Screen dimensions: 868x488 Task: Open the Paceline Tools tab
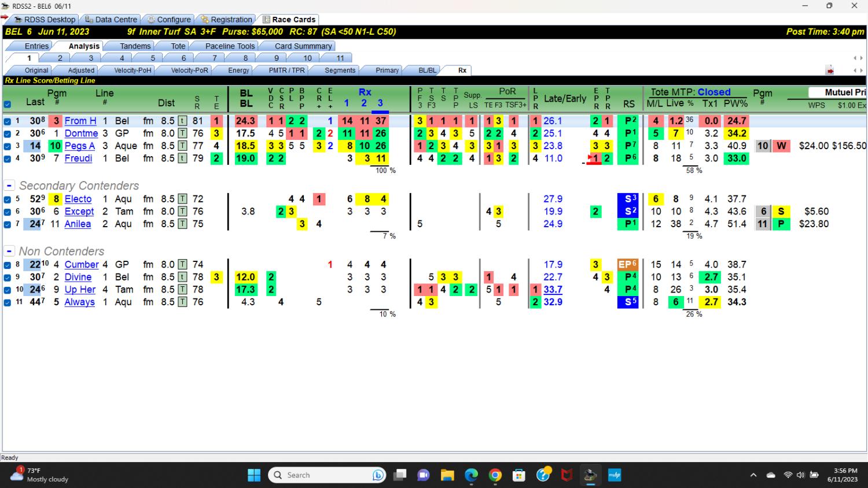[x=230, y=46]
